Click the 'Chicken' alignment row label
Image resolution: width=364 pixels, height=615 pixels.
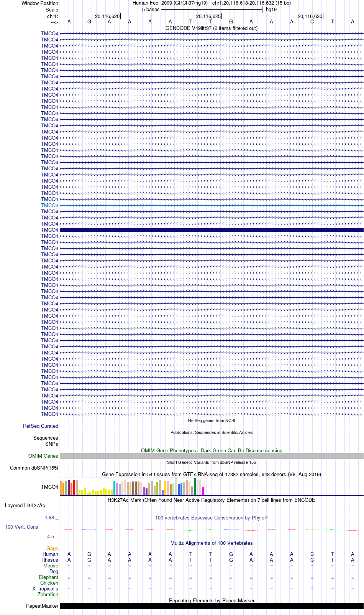49,583
